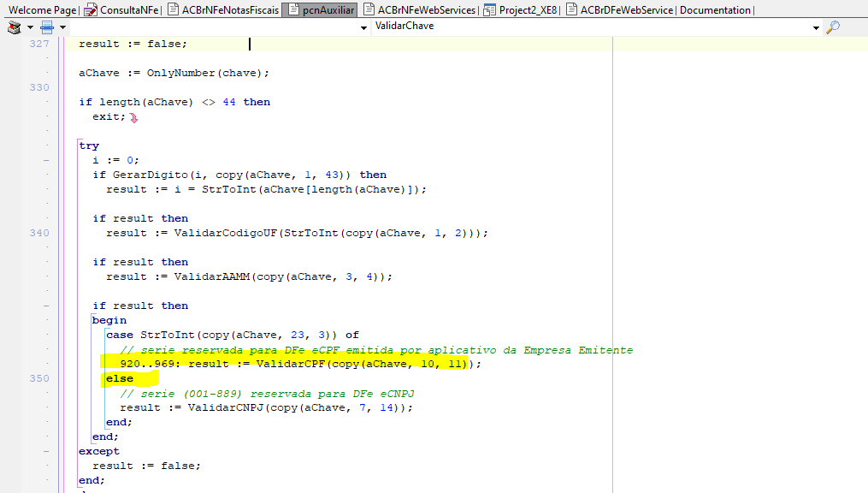This screenshot has width=868, height=493.
Task: Click the '(001-889) reservada para DFe eCNPJ' comment
Action: click(299, 394)
